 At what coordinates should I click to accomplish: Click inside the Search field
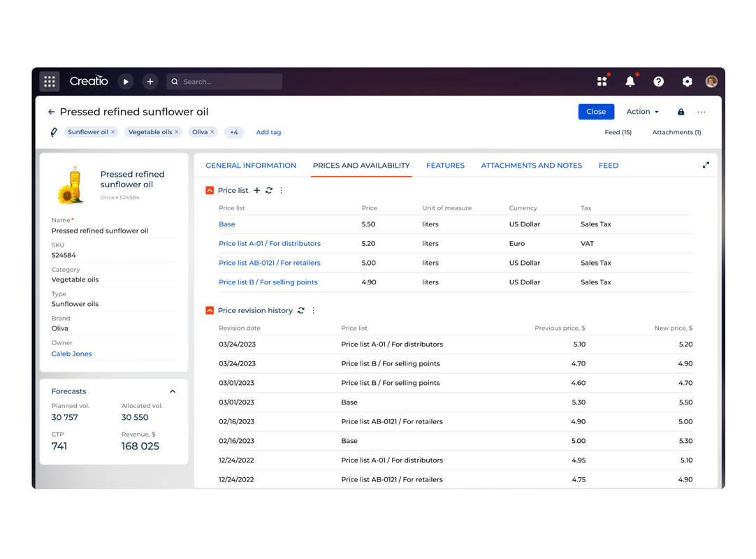pos(224,81)
